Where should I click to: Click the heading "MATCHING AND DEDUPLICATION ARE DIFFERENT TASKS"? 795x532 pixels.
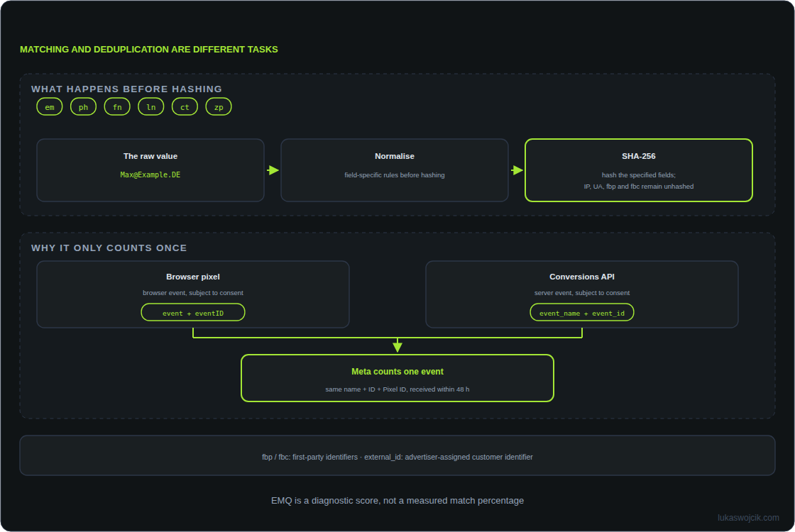coord(148,50)
